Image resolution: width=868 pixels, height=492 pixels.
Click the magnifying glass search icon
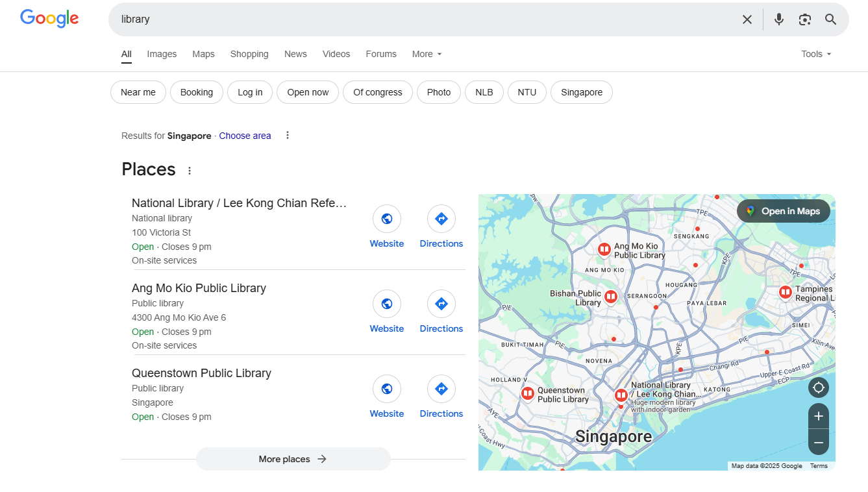(831, 19)
